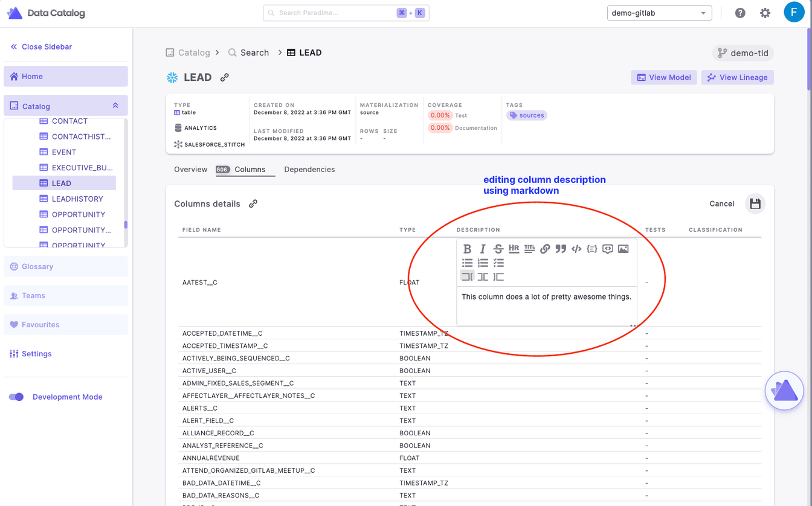Viewport: 812px width, 506px height.
Task: Cancel editing column details
Action: click(722, 203)
